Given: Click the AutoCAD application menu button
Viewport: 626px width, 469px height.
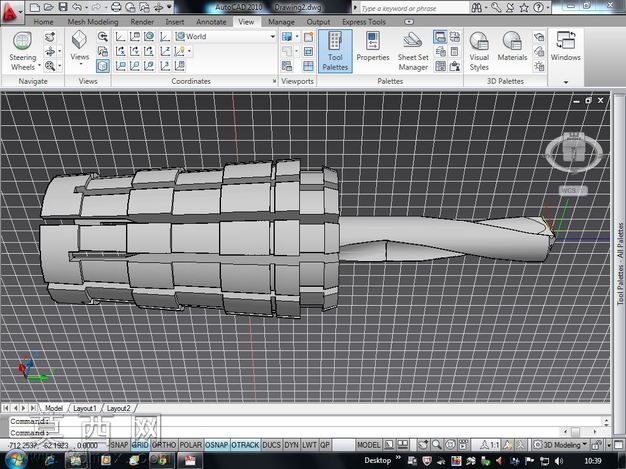Looking at the screenshot, I should (x=10, y=12).
